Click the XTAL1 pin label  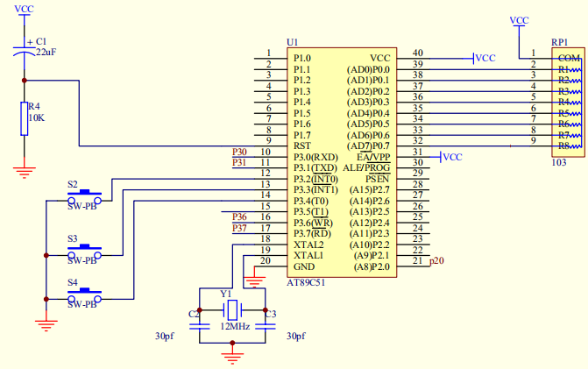click(308, 256)
